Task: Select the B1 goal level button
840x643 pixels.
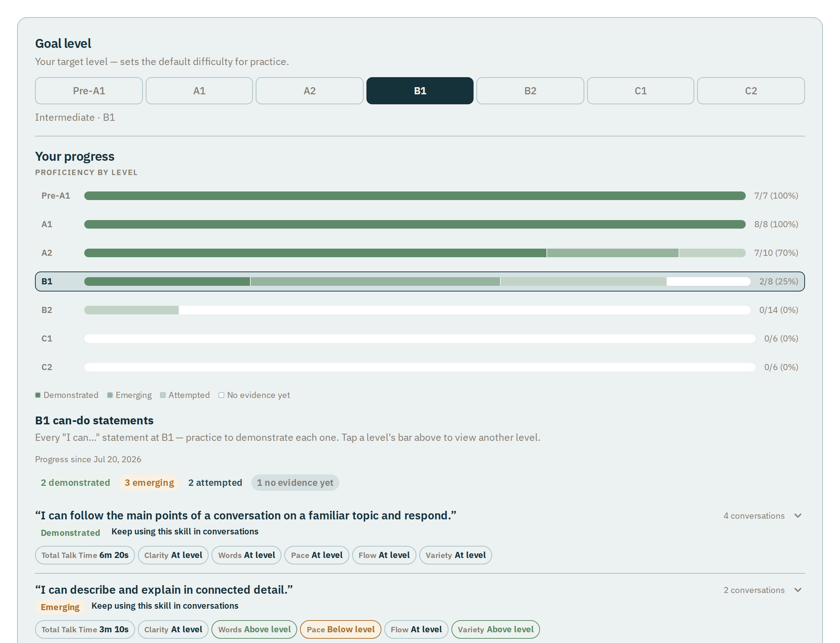Action: point(420,91)
